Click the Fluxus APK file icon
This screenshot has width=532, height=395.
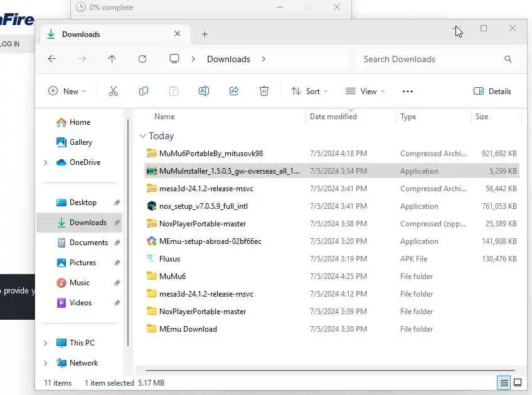click(x=151, y=259)
